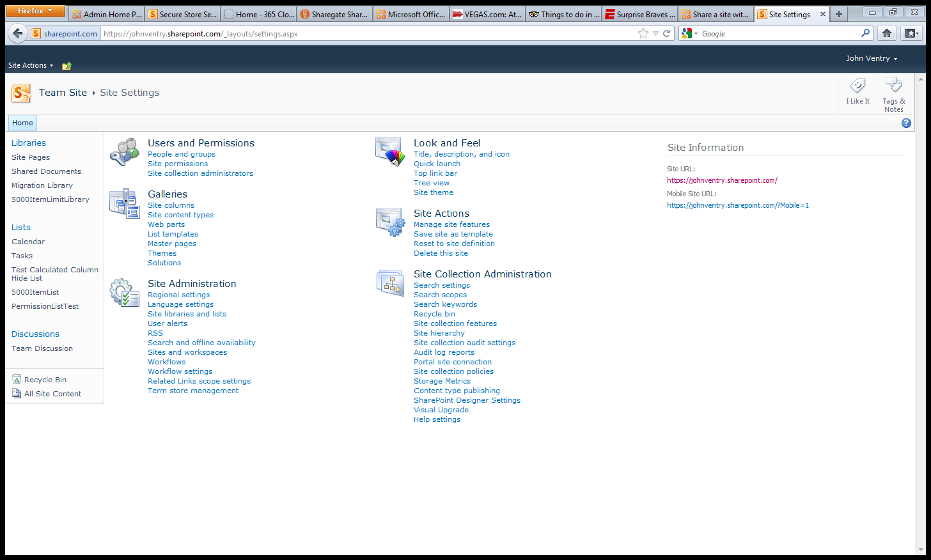Open the 5000ItemLimitLibrary link
Image resolution: width=931 pixels, height=560 pixels.
(51, 199)
